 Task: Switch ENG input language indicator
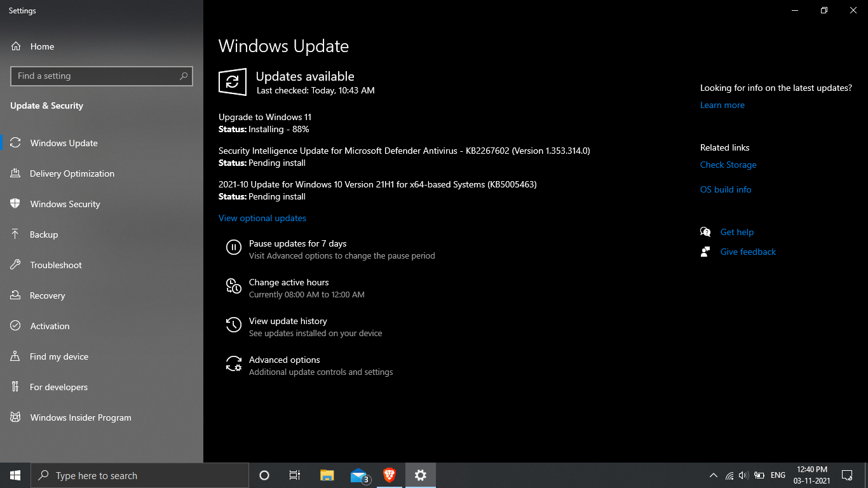point(778,475)
